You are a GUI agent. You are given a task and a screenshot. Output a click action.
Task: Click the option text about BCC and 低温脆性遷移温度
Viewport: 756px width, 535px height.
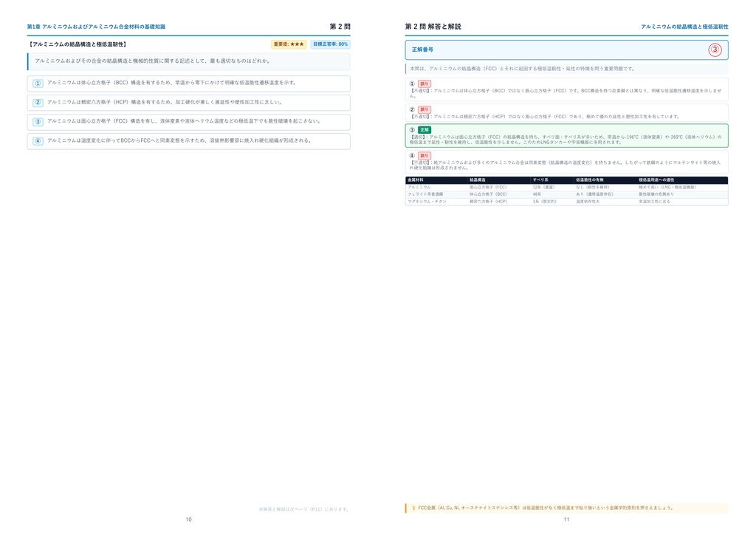pyautogui.click(x=171, y=83)
